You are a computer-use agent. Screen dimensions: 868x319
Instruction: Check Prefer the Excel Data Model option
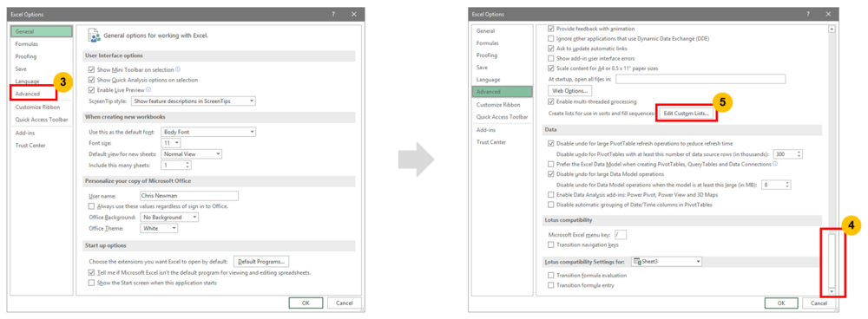coord(551,164)
